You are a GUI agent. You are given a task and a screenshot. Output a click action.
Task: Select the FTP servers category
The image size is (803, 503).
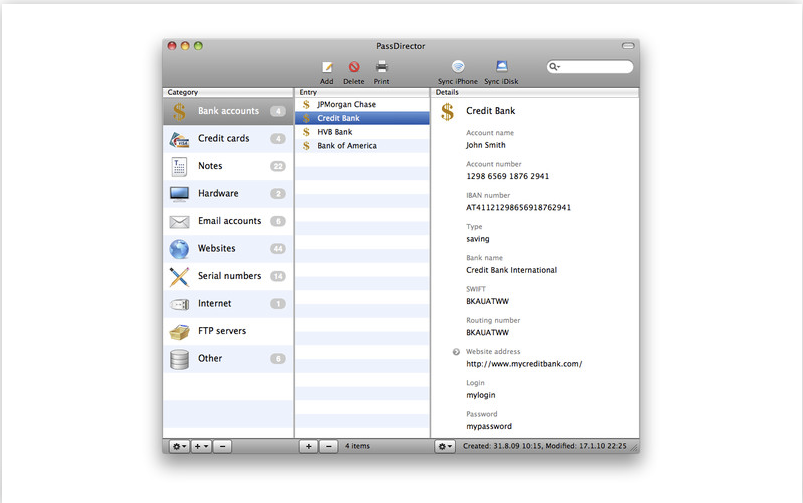[228, 331]
